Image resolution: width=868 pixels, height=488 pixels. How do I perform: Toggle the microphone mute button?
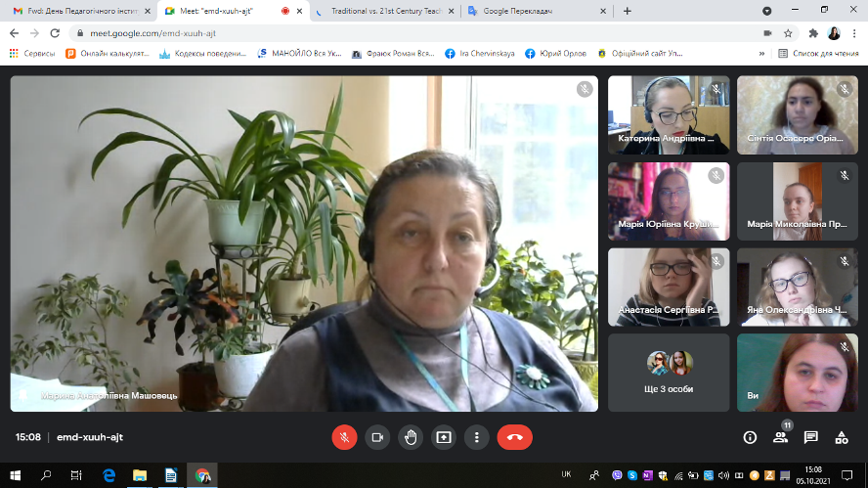pos(344,437)
